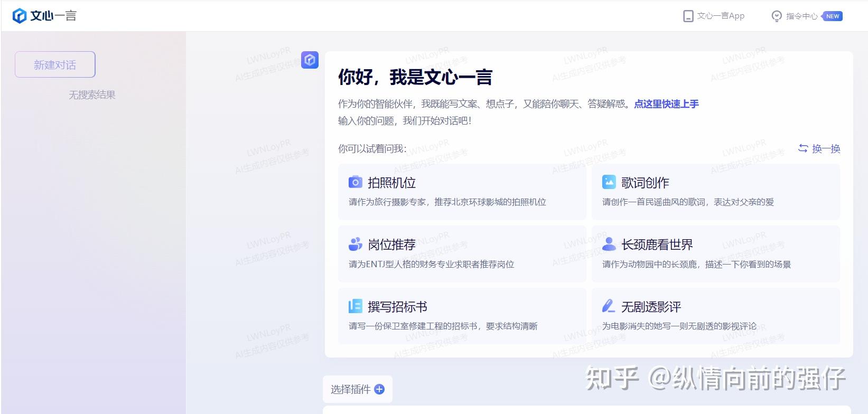Viewport: 868px width, 414px height.
Task: Select the 拍照机位 suggestion title
Action: (391, 183)
